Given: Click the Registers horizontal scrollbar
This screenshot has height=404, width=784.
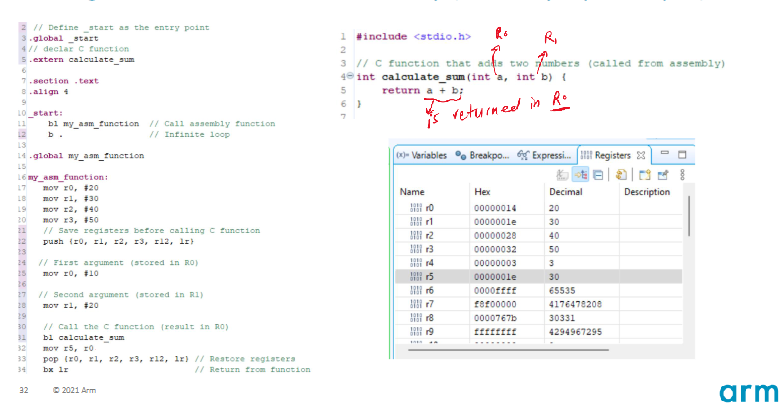Looking at the screenshot, I should click(x=508, y=349).
